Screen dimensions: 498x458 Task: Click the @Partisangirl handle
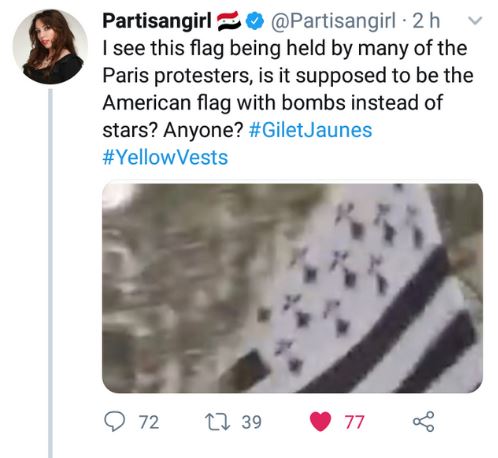[x=334, y=21]
